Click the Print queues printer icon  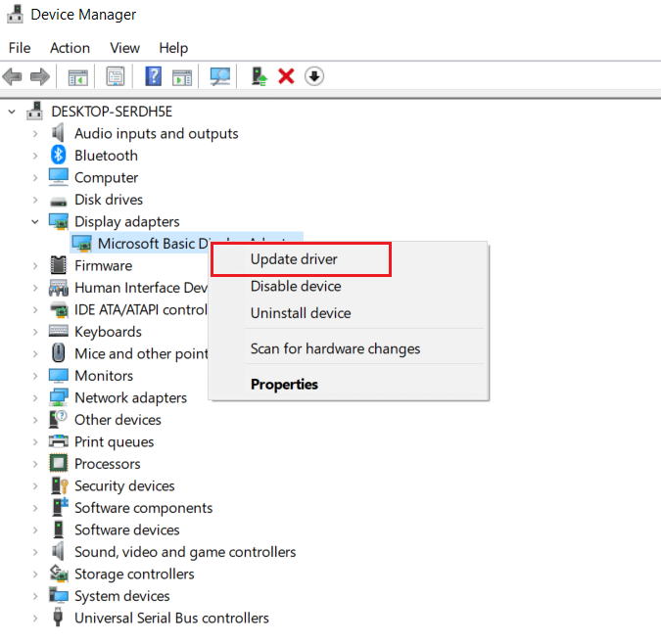(x=58, y=441)
